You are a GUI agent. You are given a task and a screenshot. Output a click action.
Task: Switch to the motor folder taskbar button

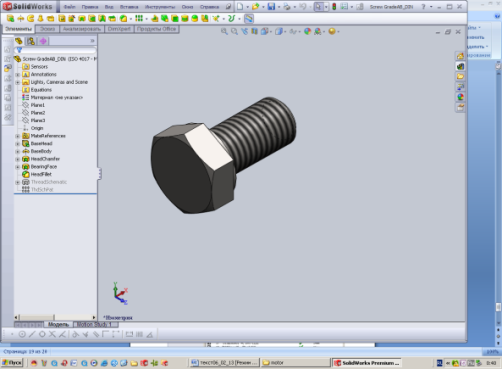(295, 363)
